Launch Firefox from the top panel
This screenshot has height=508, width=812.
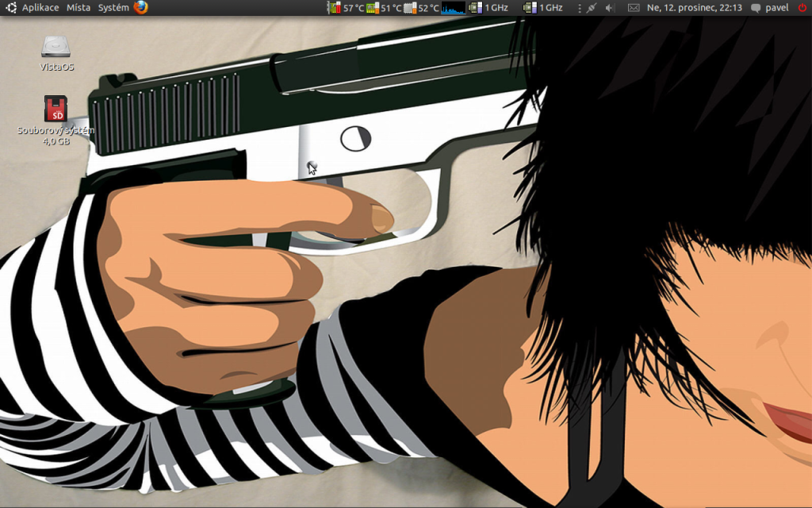point(140,7)
